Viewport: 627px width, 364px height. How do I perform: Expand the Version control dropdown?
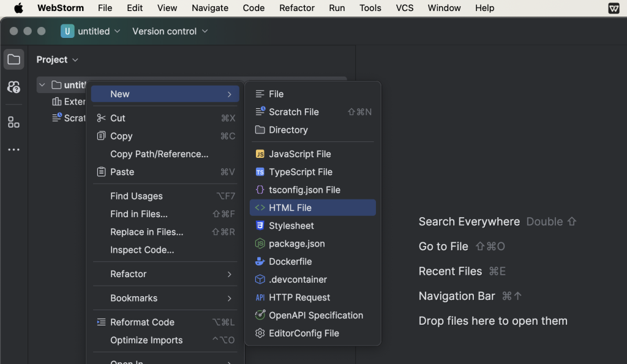coord(170,31)
